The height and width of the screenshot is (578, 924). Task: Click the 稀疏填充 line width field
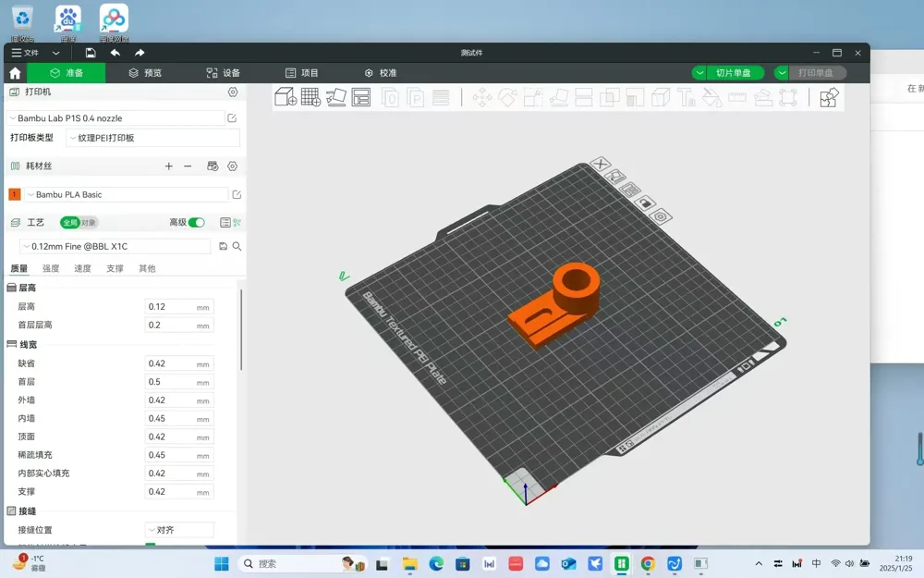tap(179, 455)
